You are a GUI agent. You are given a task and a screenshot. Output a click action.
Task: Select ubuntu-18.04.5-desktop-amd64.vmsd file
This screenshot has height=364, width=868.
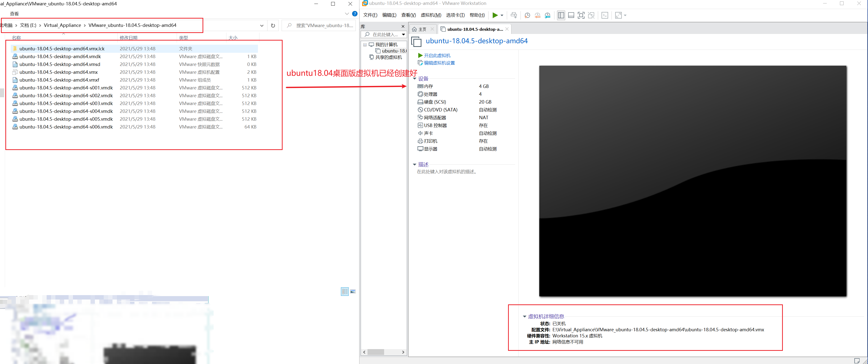coord(134,64)
